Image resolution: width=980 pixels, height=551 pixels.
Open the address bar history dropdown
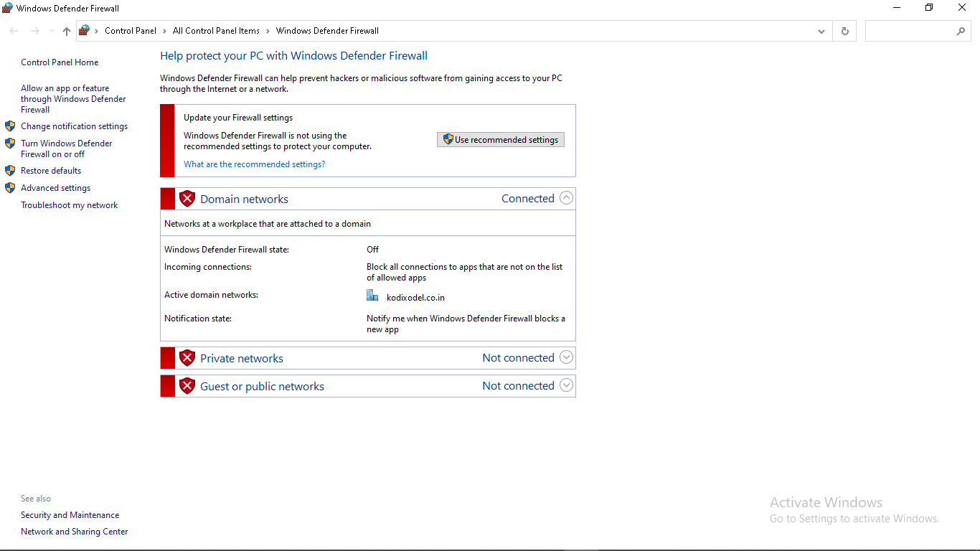point(821,31)
